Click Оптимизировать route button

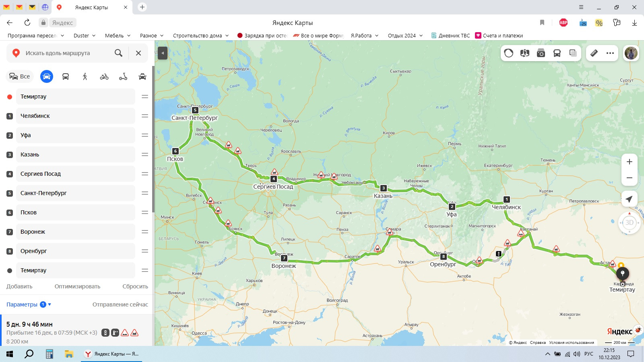pos(77,286)
